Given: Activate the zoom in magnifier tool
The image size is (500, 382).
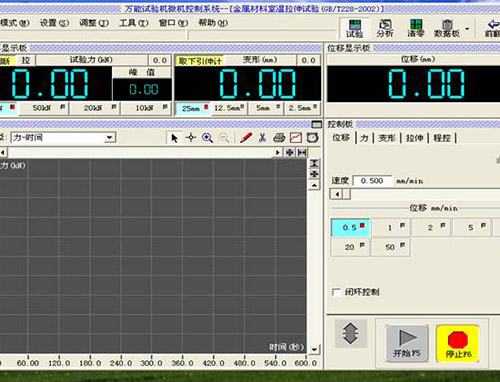Looking at the screenshot, I should [207, 138].
